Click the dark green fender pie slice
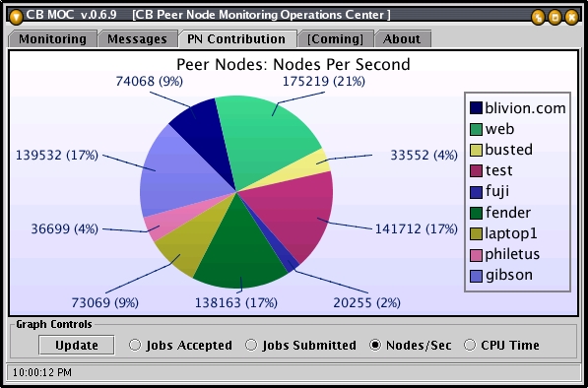The image size is (588, 388). [240, 247]
